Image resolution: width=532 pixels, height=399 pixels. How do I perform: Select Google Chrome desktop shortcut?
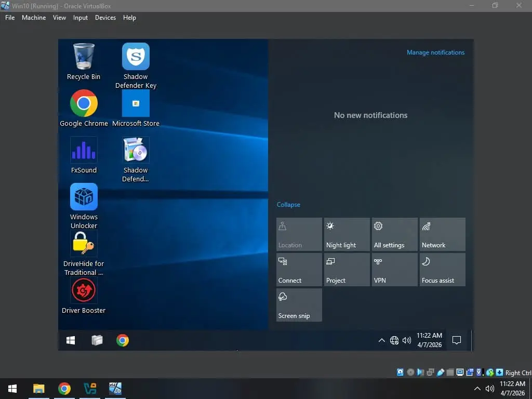tap(84, 108)
